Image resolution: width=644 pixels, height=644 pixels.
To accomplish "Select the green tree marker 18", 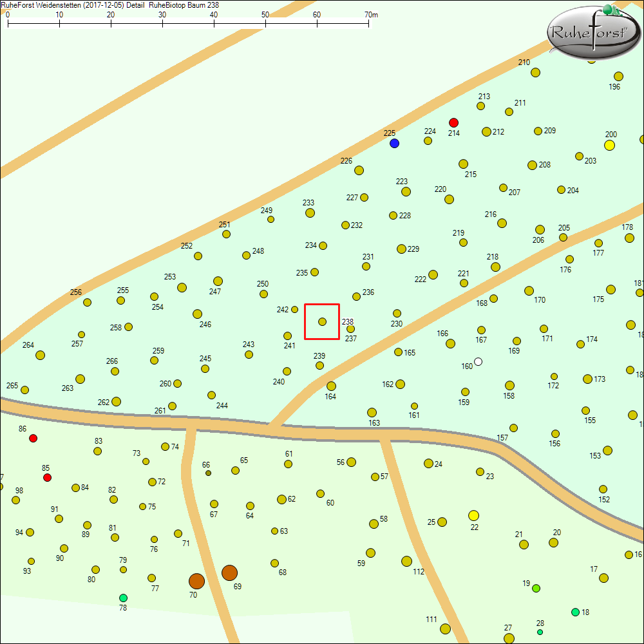I will coord(575,612).
